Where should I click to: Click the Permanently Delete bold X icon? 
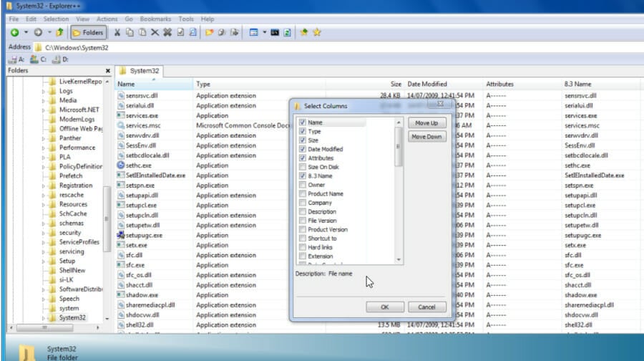click(x=167, y=32)
